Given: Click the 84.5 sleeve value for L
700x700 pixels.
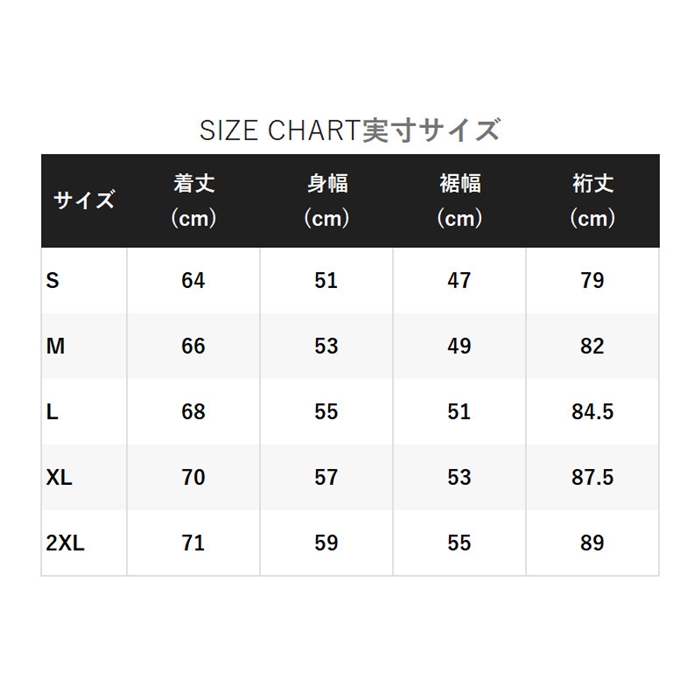Looking at the screenshot, I should click(x=592, y=412).
